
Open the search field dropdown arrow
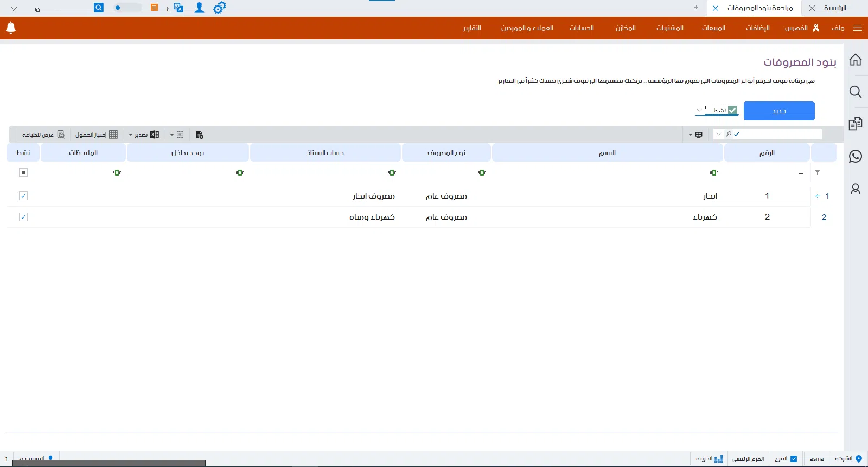pos(719,134)
